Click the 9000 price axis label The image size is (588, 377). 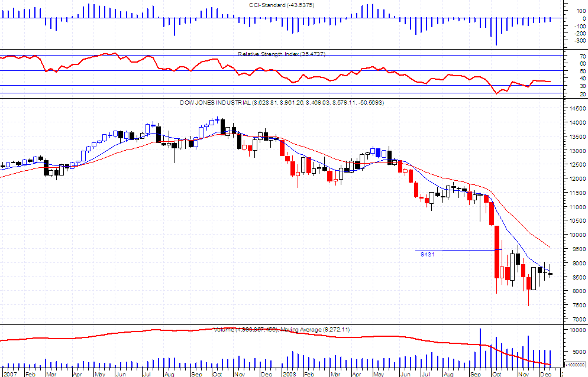(579, 264)
